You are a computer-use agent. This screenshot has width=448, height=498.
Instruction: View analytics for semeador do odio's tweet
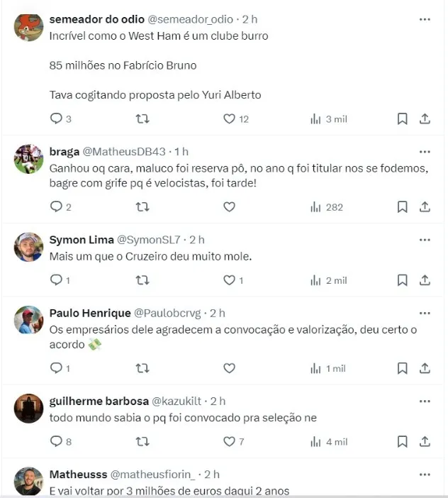click(316, 119)
